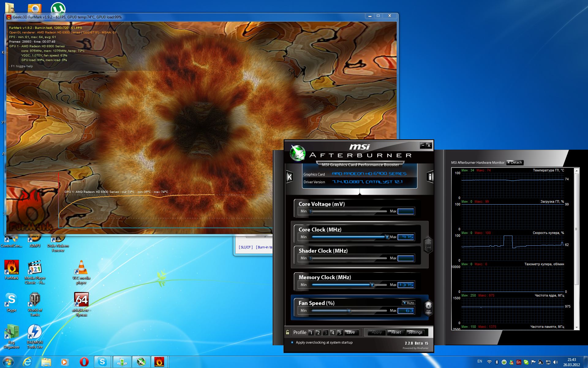Click the Core Clock value field
588x368 pixels.
pyautogui.click(x=406, y=237)
